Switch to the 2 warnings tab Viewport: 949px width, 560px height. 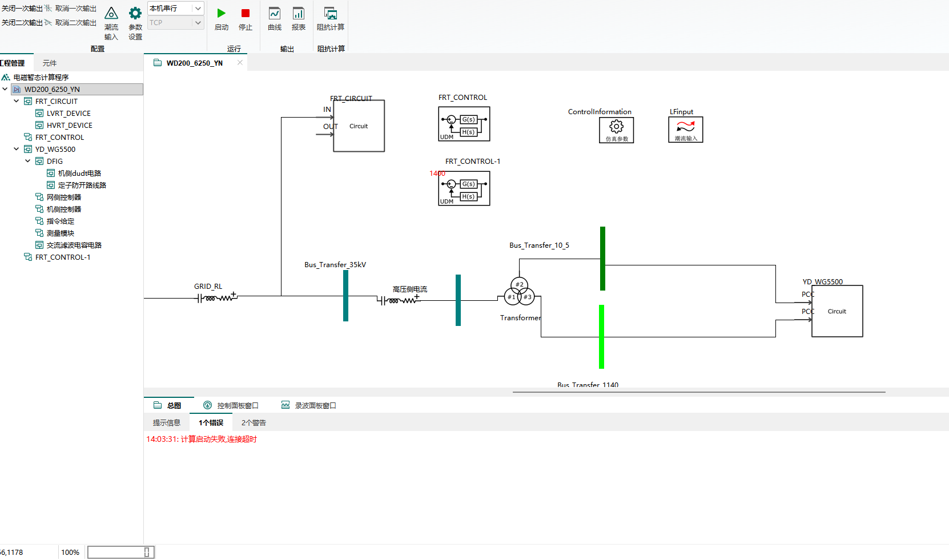tap(254, 423)
